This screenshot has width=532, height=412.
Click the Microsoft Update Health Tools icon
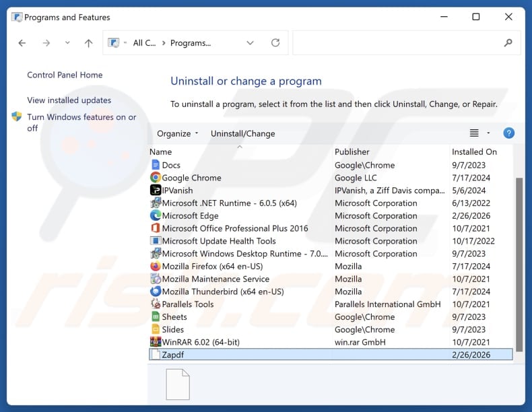coord(156,241)
